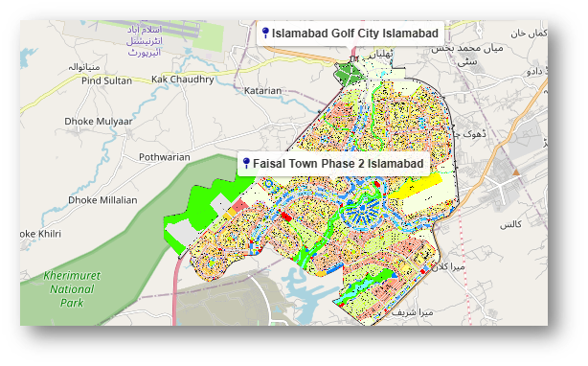Viewport: 588px width, 366px height.
Task: Click the Urdu label منیانوالہ
Action: pyautogui.click(x=84, y=67)
